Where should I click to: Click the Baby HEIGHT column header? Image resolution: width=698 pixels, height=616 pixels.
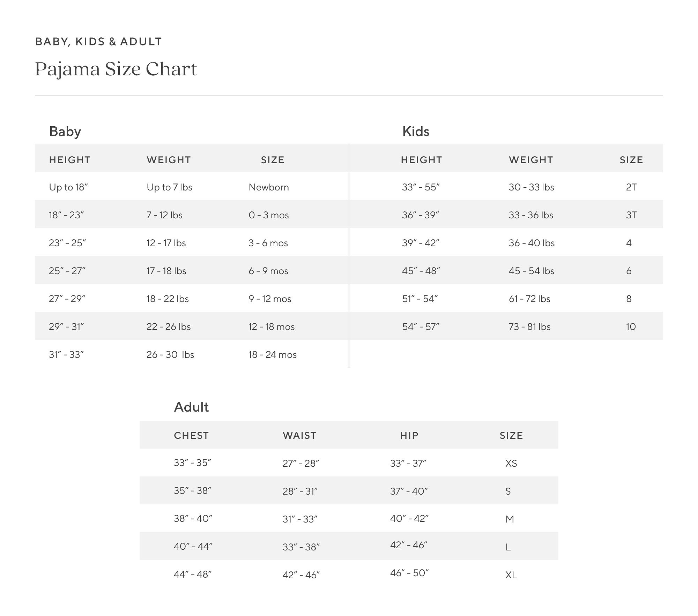pyautogui.click(x=70, y=160)
